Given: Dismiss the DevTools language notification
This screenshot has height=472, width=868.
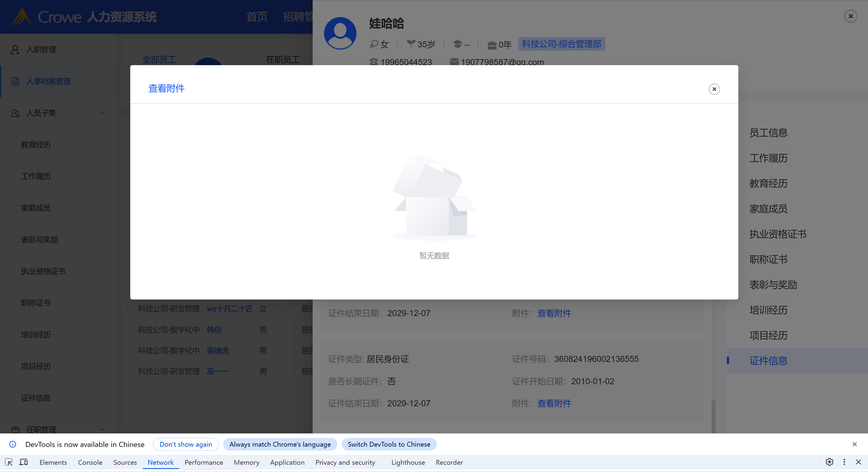Looking at the screenshot, I should point(854,444).
